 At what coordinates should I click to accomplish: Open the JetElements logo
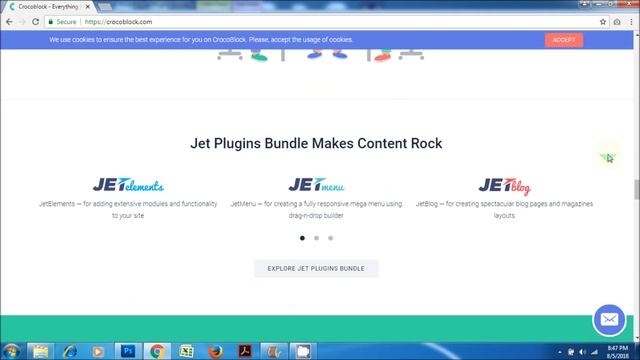[128, 185]
